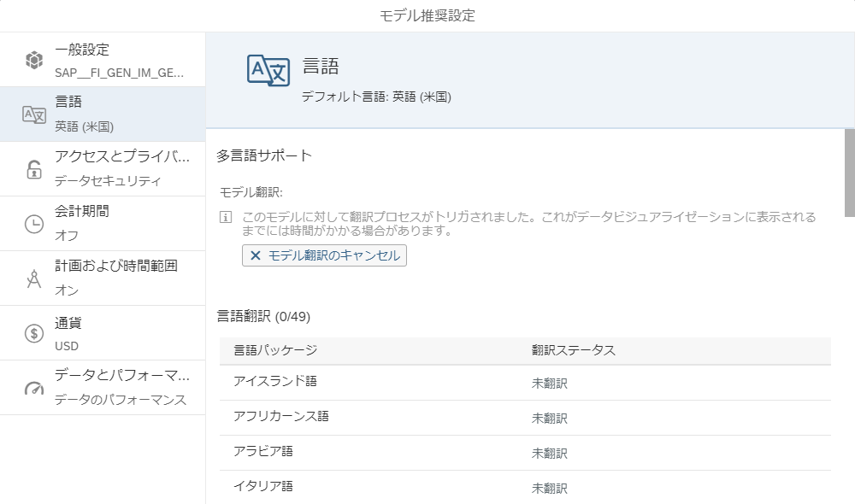
Task: Select the アラビア語 language row
Action: tap(524, 453)
